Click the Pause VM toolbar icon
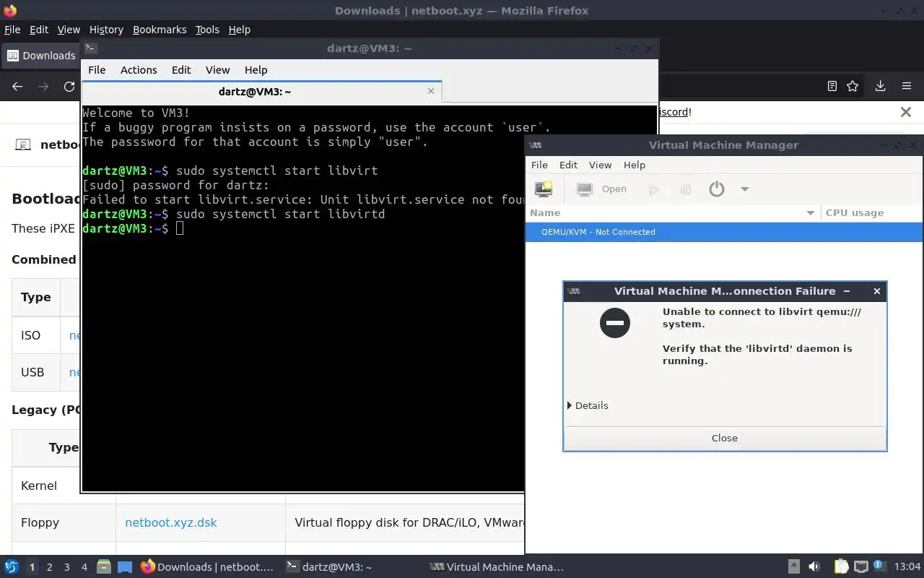The image size is (924, 578). tap(686, 189)
